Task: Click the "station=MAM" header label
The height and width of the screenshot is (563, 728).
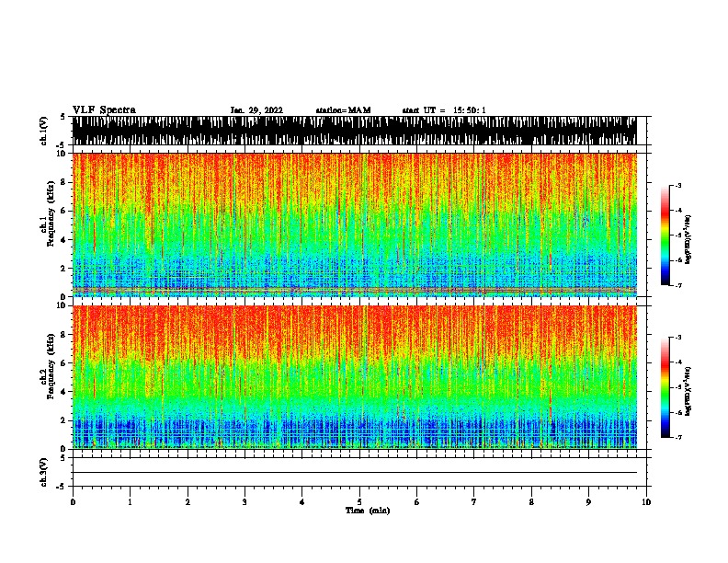Action: pos(343,110)
